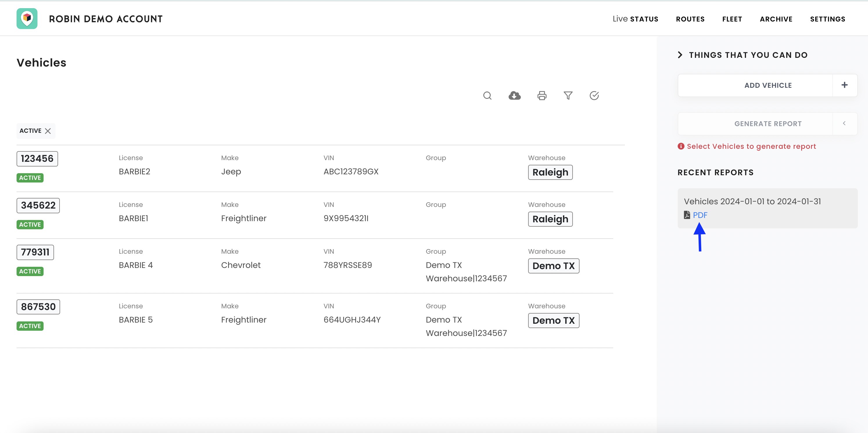Viewport: 868px width, 433px height.
Task: Click the Robin logo icon
Action: [27, 19]
